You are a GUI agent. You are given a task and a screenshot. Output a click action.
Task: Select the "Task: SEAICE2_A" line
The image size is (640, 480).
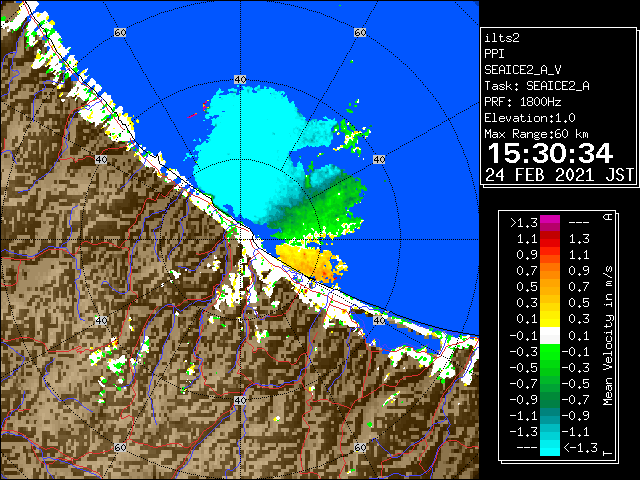coord(537,86)
